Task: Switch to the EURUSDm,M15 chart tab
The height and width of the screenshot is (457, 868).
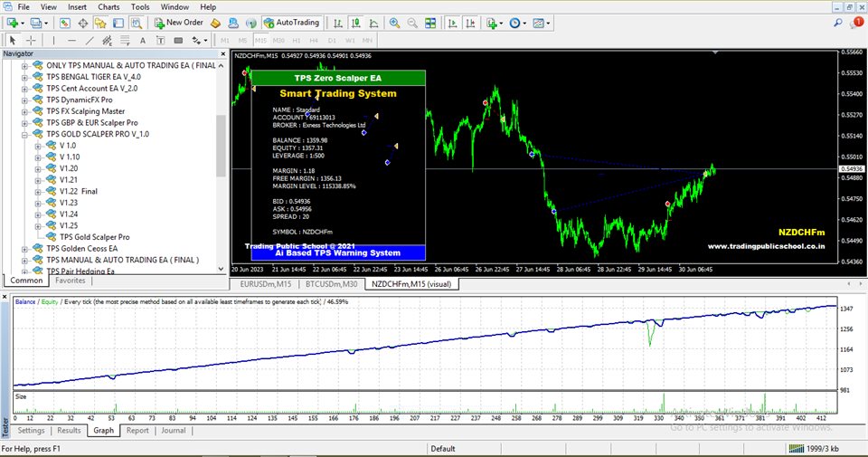Action: (265, 284)
